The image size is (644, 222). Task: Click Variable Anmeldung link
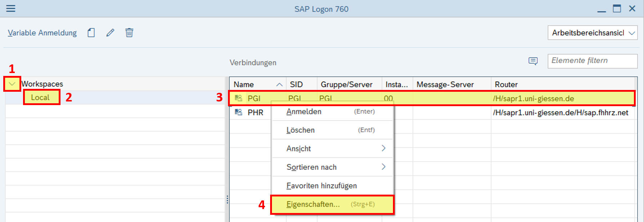pyautogui.click(x=42, y=33)
